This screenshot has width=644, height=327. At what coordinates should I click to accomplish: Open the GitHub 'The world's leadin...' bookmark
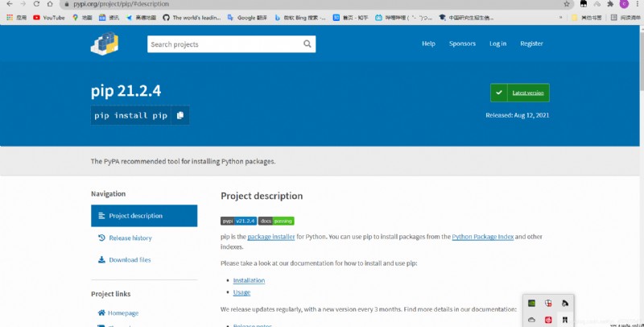(x=192, y=18)
